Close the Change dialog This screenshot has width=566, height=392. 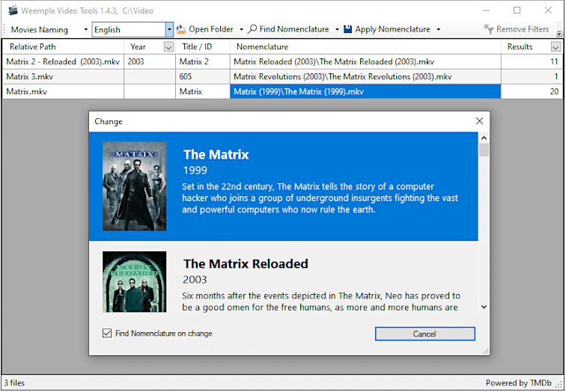click(479, 121)
